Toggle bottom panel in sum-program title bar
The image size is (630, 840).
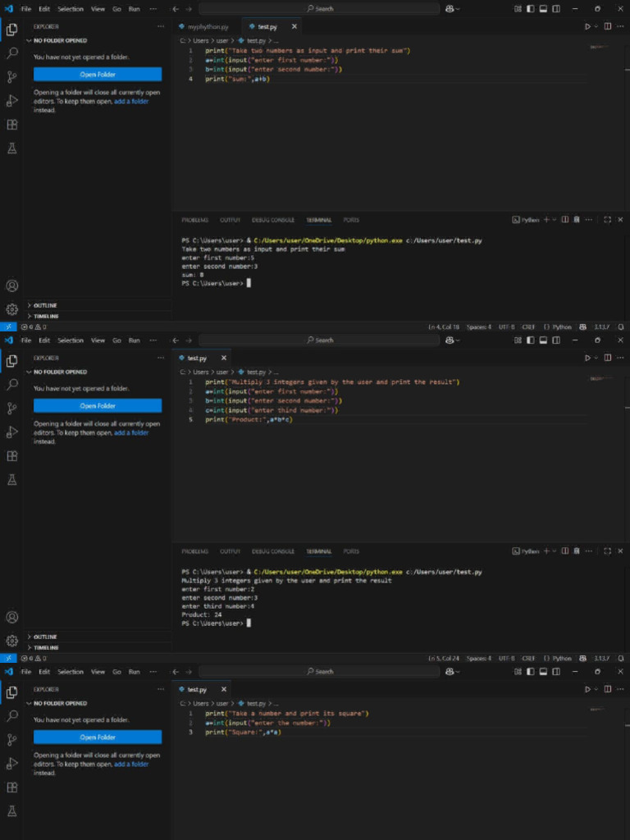pyautogui.click(x=543, y=9)
